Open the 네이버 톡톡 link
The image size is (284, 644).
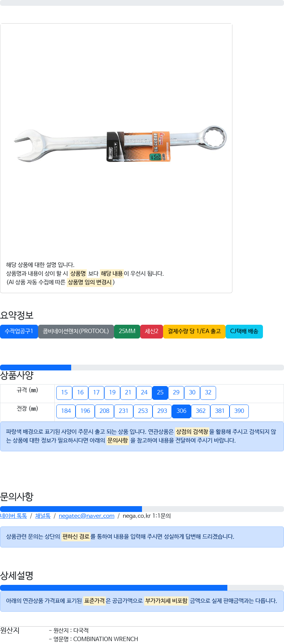[x=13, y=516]
